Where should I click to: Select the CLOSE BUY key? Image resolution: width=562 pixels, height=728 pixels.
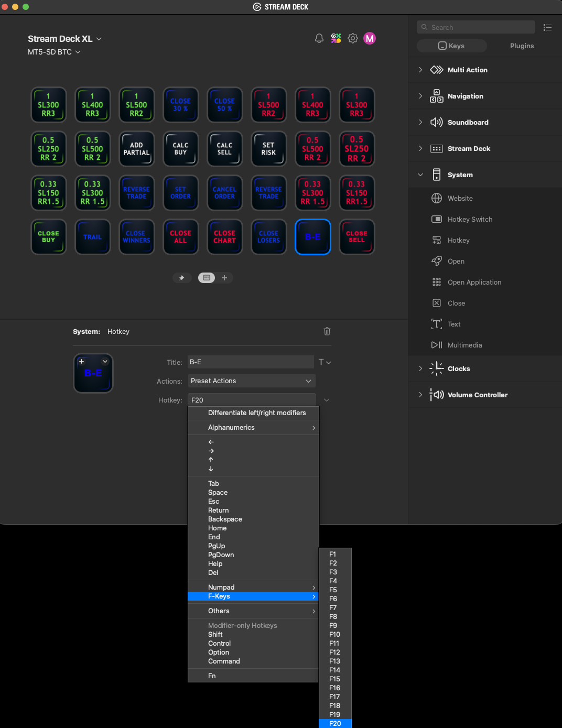pos(48,237)
